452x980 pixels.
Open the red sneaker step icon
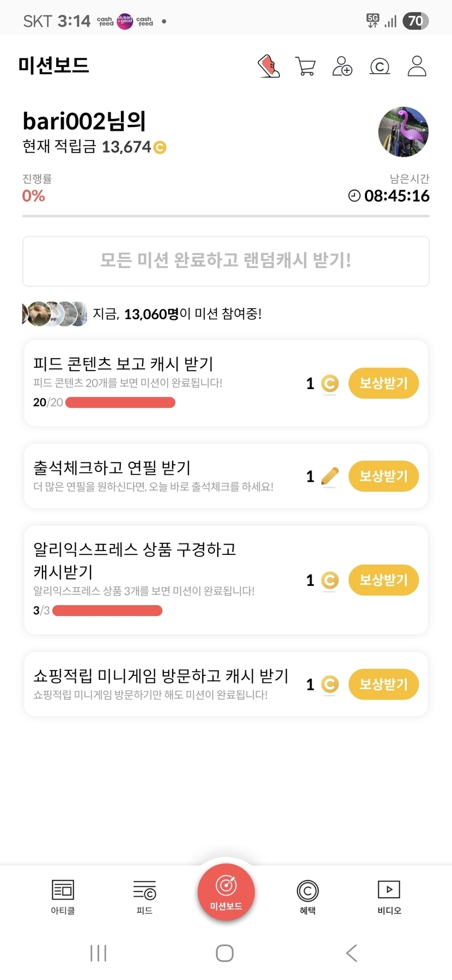pyautogui.click(x=268, y=66)
